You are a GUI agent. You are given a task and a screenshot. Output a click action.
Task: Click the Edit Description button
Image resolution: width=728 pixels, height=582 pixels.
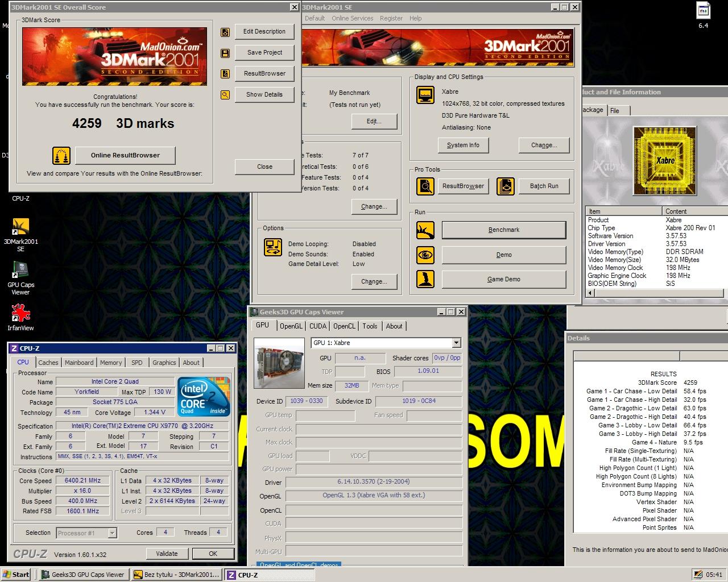click(264, 32)
